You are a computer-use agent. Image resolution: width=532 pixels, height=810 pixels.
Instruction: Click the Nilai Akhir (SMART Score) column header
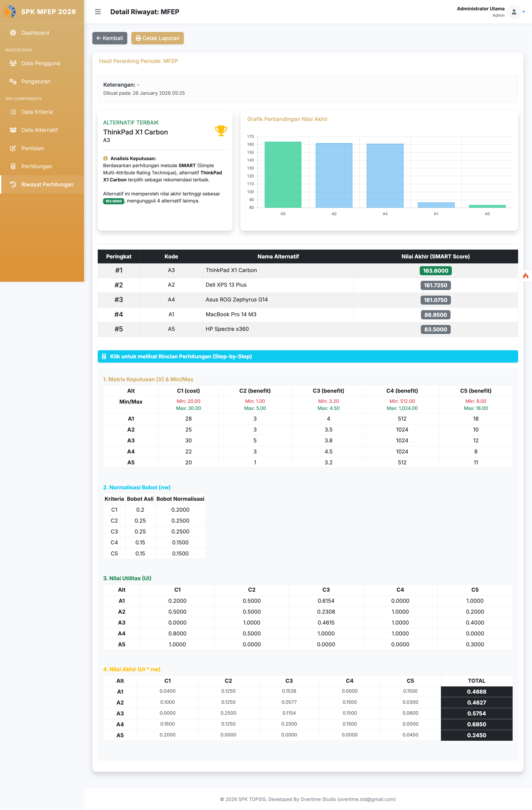435,257
